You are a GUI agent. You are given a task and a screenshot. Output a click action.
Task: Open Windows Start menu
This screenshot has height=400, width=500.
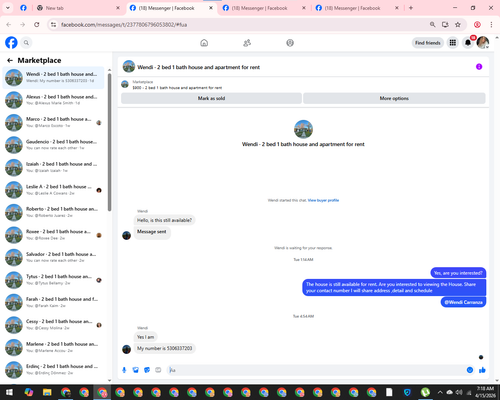(9, 392)
